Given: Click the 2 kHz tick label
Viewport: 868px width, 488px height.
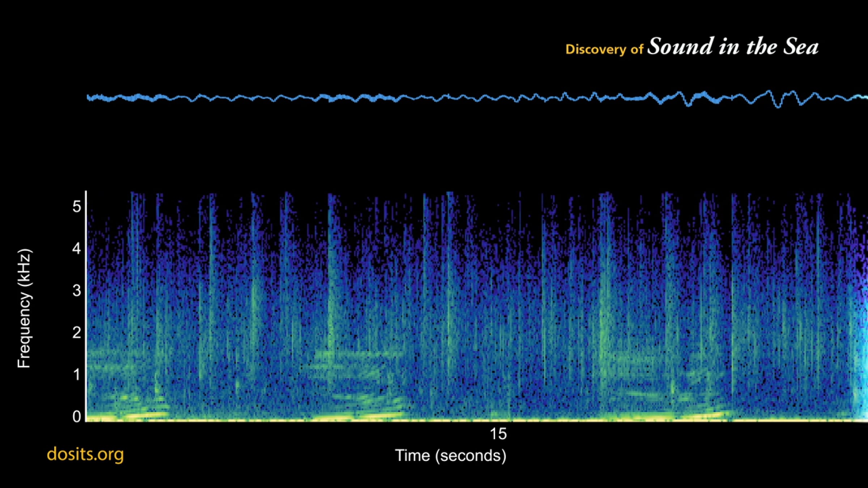Looking at the screenshot, I should pyautogui.click(x=77, y=333).
